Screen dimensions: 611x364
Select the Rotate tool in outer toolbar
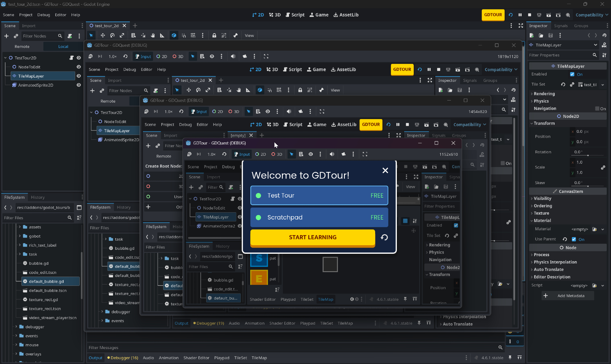point(112,35)
